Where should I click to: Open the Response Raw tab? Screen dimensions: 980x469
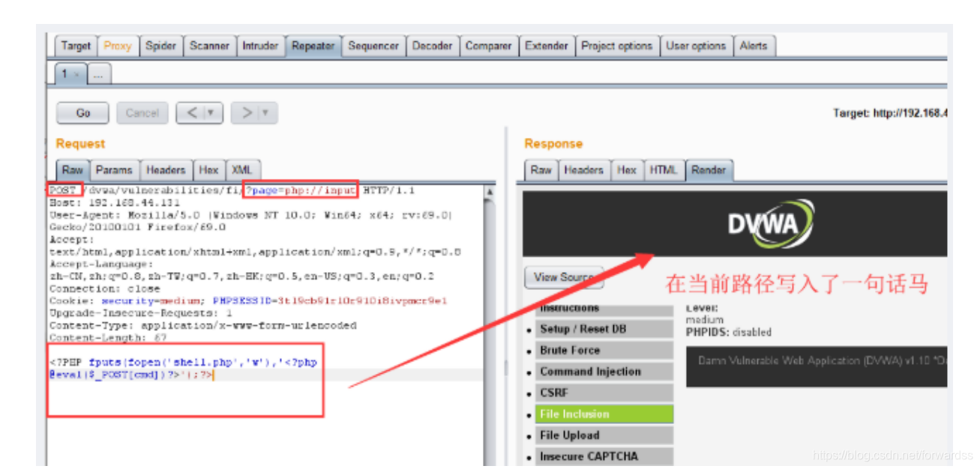[x=541, y=170]
